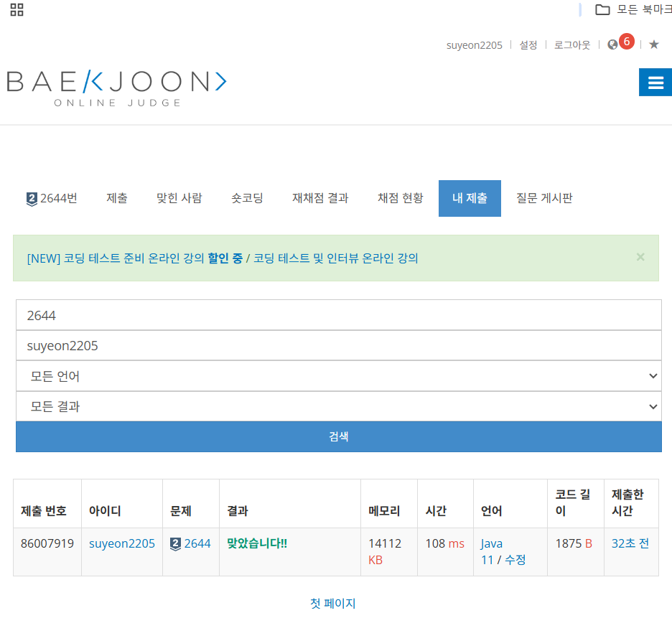This screenshot has width=672, height=618.
Task: Click the 시간 column header
Action: pyautogui.click(x=436, y=511)
